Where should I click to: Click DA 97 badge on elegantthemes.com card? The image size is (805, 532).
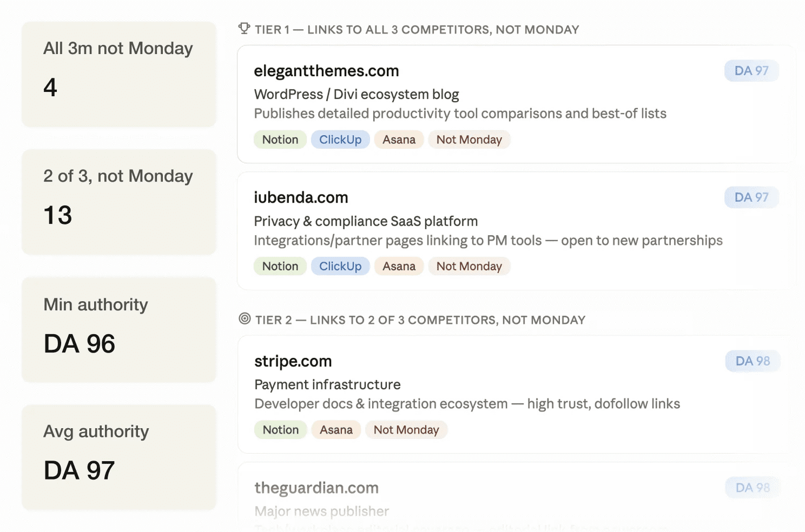coord(751,71)
